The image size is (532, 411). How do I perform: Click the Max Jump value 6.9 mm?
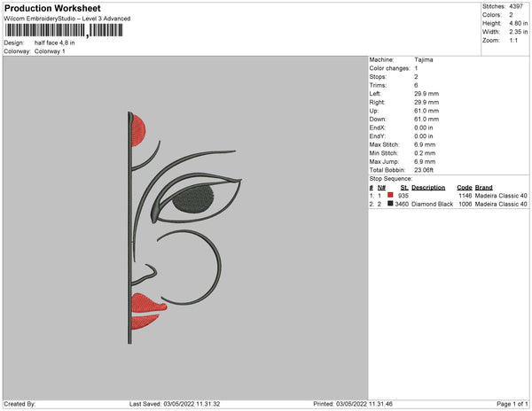[425, 161]
